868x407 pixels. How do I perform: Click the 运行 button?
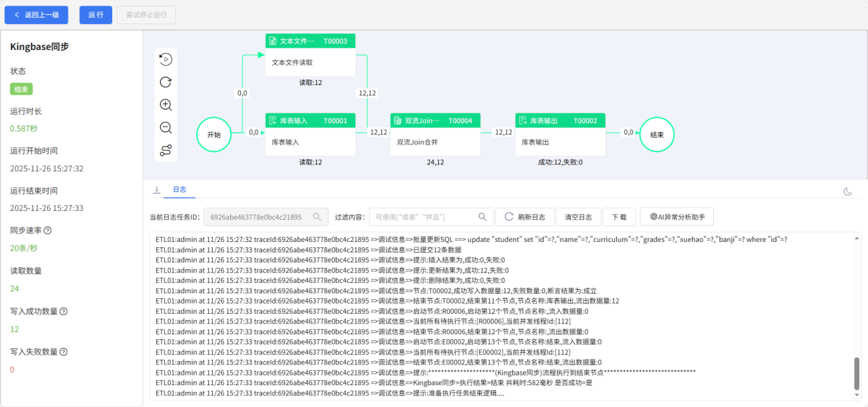coord(95,15)
